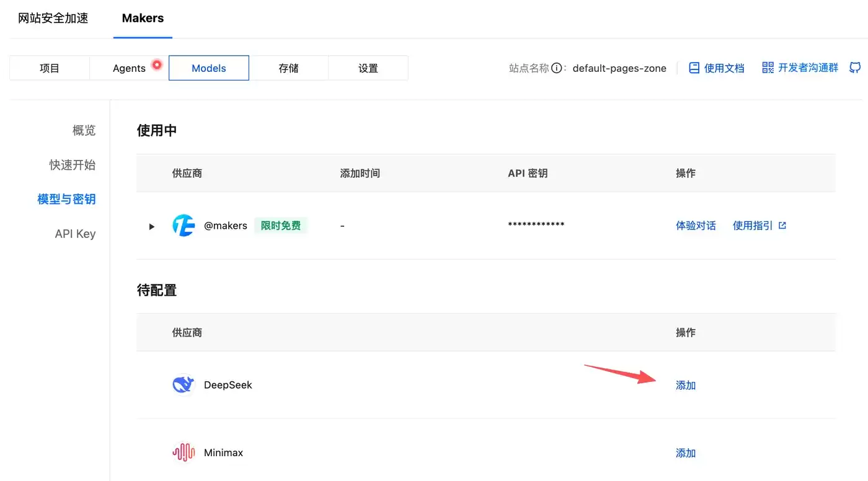Click the 使用中 section heading
Screen dimensions: 868x481
[157, 130]
